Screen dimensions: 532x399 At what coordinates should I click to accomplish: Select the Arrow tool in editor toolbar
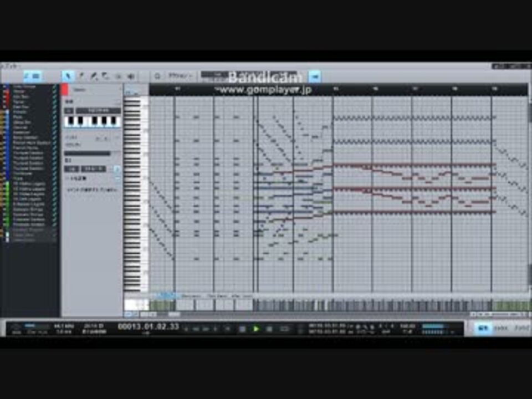[x=68, y=76]
